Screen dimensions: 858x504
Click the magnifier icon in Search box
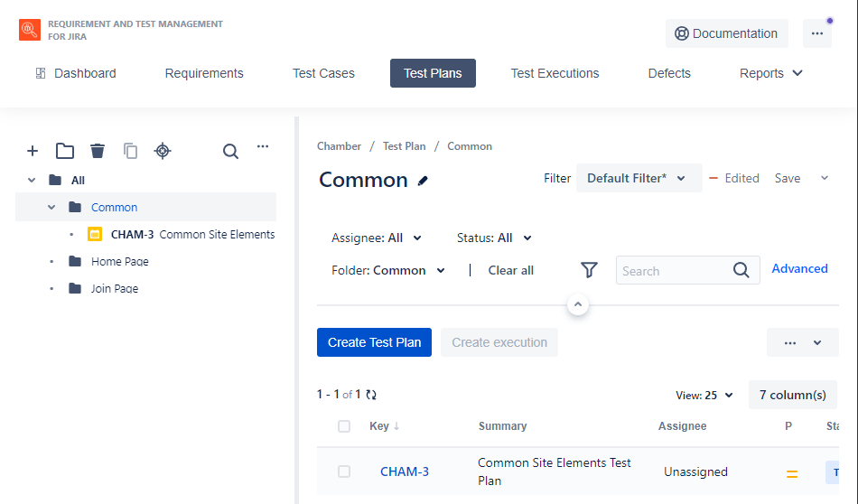click(x=741, y=270)
